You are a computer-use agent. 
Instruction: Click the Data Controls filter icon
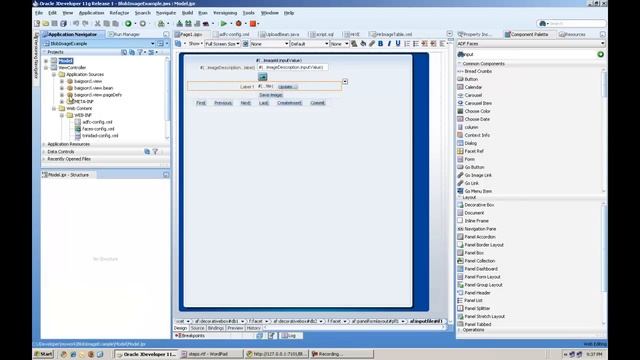[x=155, y=151]
